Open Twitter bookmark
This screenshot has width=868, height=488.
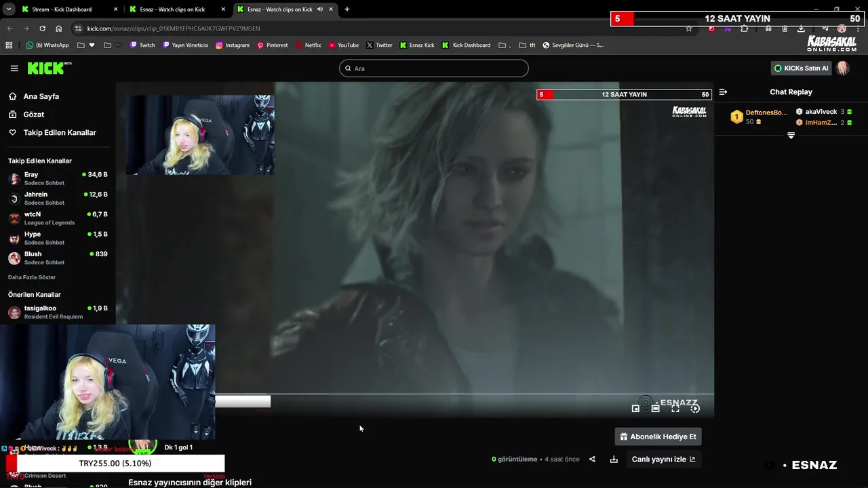coord(380,45)
